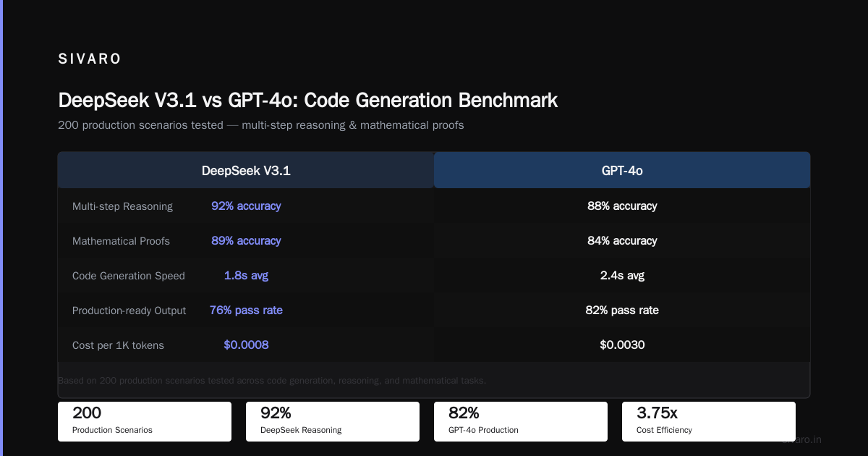Select the GPT-4o column header
The image size is (868, 456).
622,170
